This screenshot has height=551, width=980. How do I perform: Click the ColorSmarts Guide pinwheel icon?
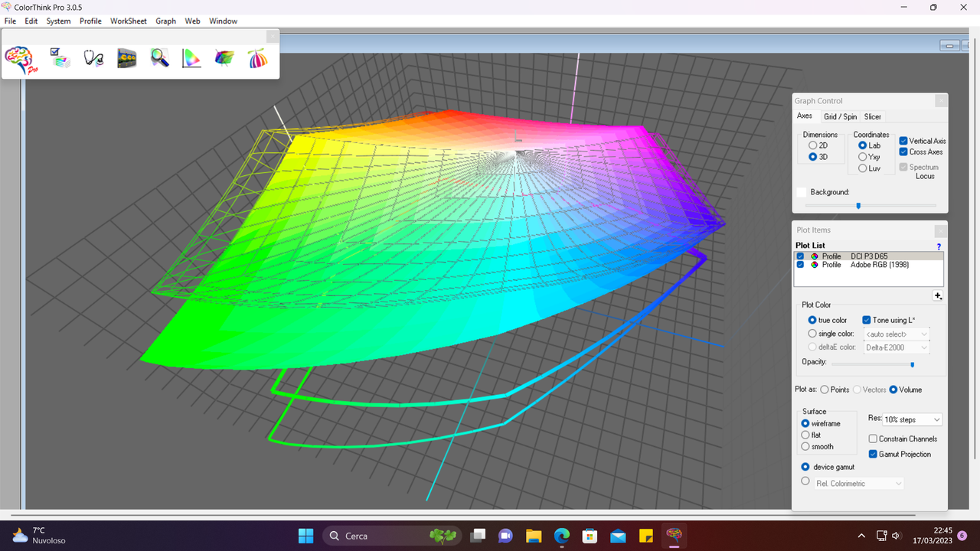(258, 57)
